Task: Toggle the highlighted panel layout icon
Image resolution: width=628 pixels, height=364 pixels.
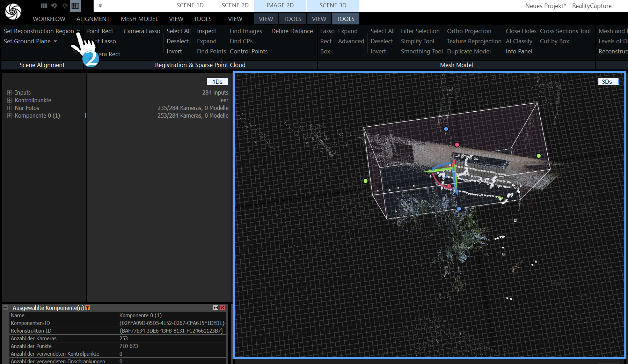Action: (x=75, y=6)
